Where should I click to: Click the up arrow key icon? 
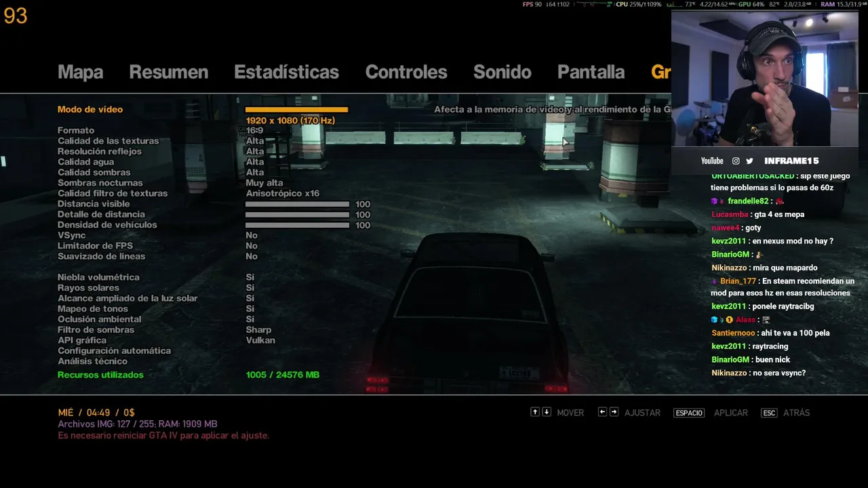tap(535, 412)
